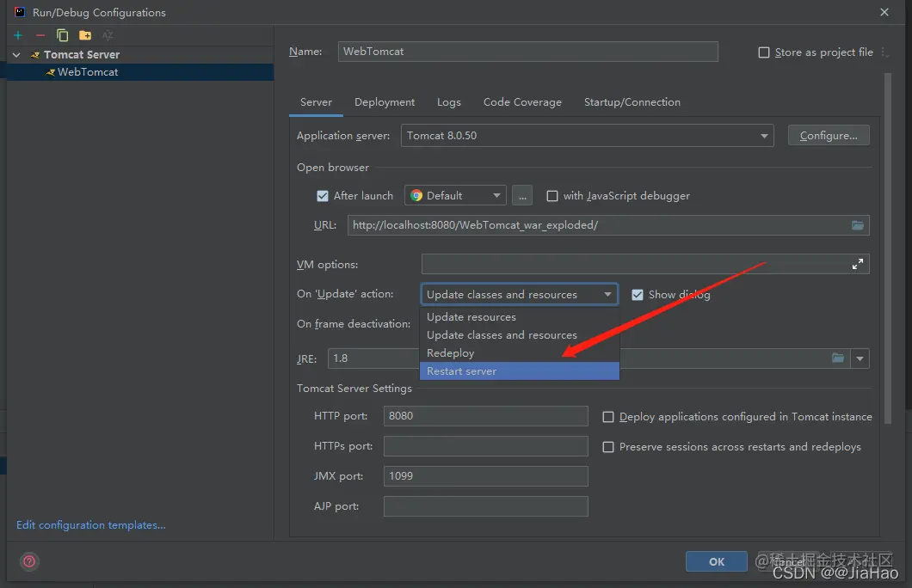This screenshot has height=588, width=912.
Task: Edit the HTTP port field
Action: click(485, 416)
